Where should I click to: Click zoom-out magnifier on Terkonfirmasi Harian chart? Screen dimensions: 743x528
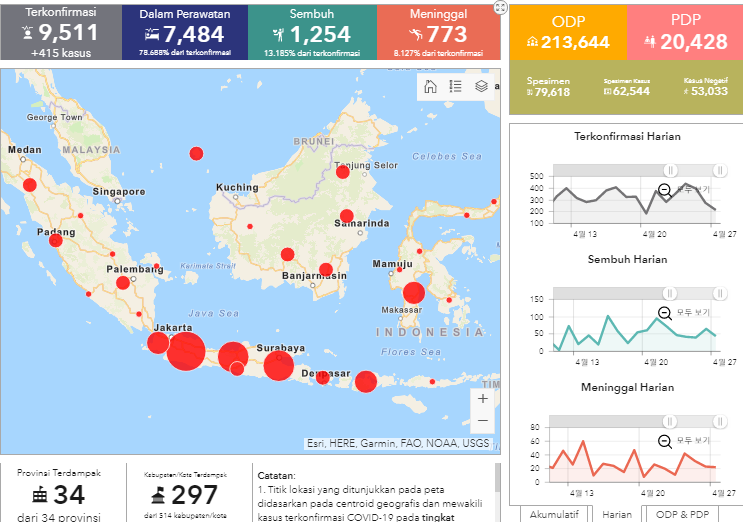pyautogui.click(x=665, y=189)
